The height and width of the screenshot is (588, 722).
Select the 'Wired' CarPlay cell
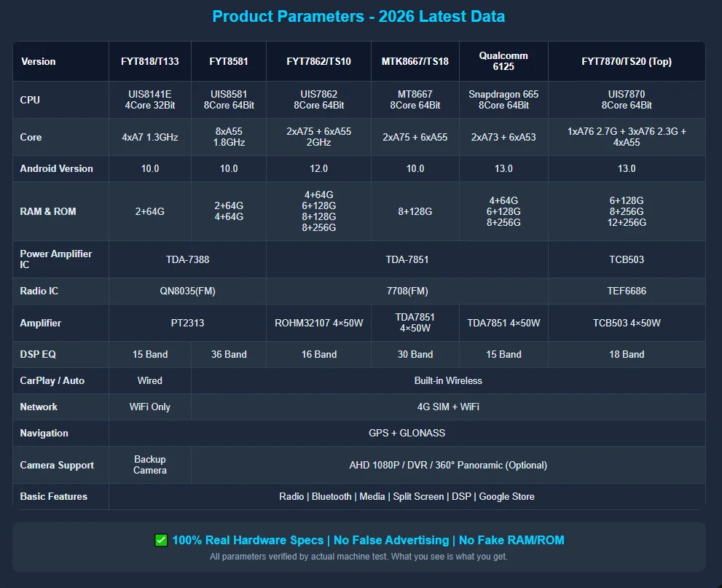(x=150, y=381)
